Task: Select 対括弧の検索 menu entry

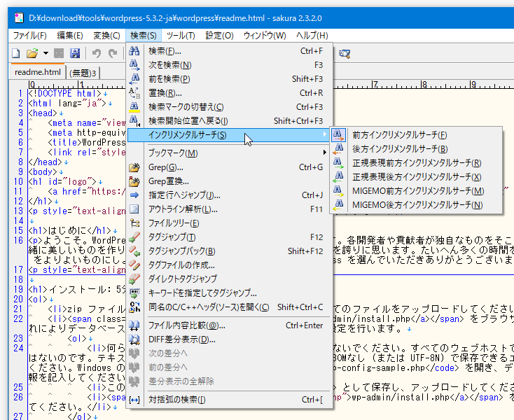Action: pyautogui.click(x=228, y=400)
